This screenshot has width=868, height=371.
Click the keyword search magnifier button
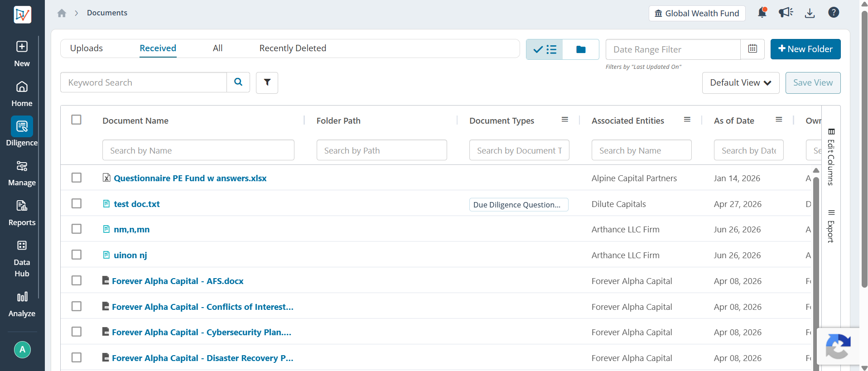point(238,82)
